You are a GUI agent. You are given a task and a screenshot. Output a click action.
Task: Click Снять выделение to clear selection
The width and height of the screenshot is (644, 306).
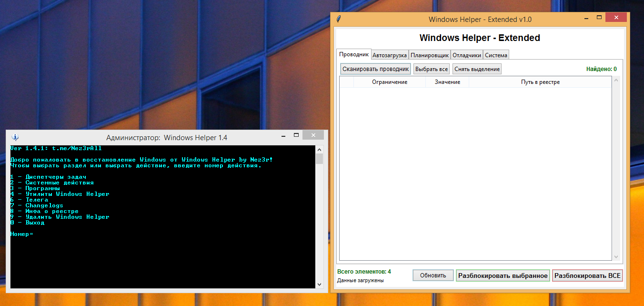point(476,69)
